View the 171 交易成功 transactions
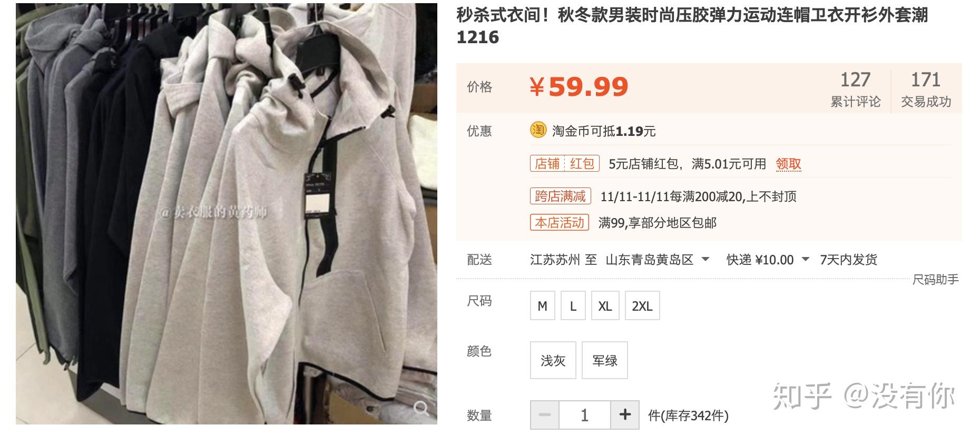The image size is (980, 435). point(926,89)
